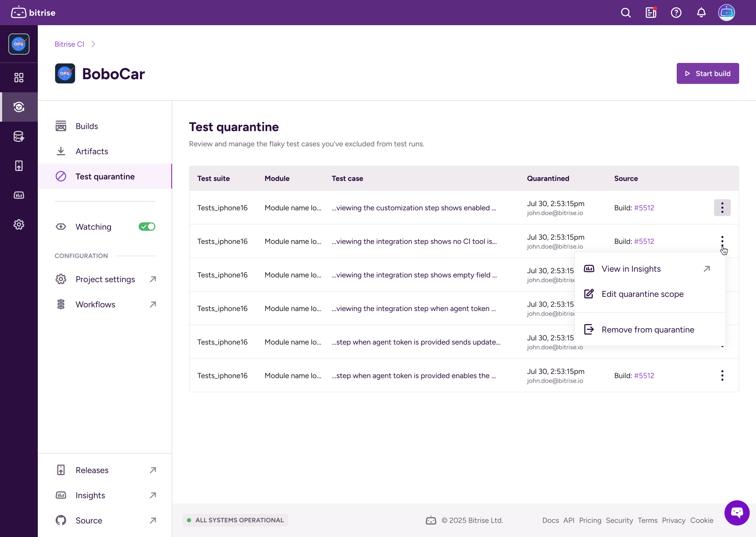Toggle the Watching switch off

147,227
